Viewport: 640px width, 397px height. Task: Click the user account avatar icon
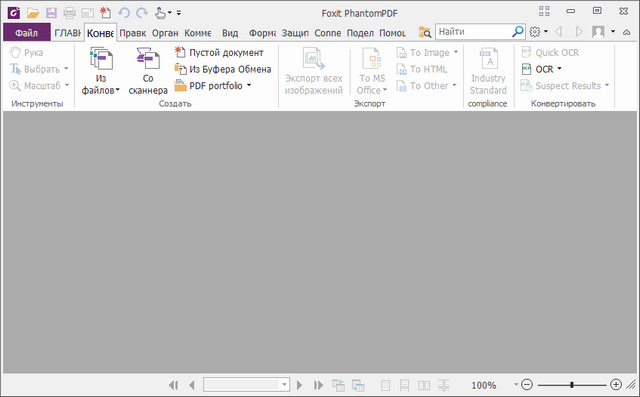598,31
